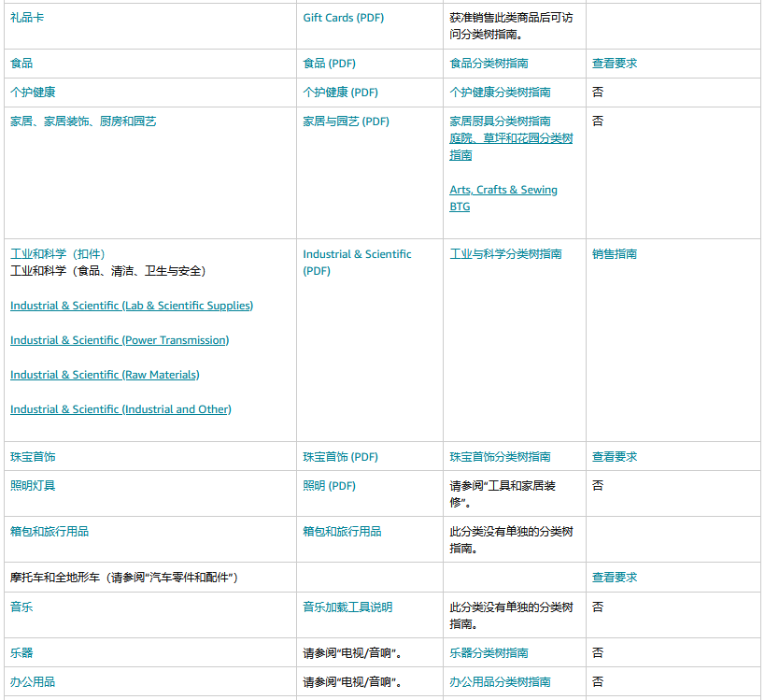Image resolution: width=765 pixels, height=700 pixels.
Task: Open 个护健康分类树指南 link
Action: [x=500, y=93]
